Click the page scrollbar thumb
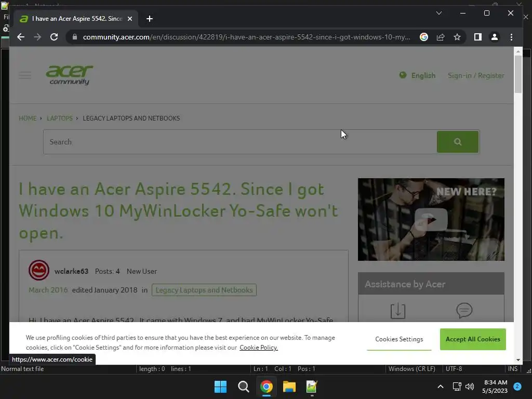Viewport: 532px width, 399px height. [518, 74]
